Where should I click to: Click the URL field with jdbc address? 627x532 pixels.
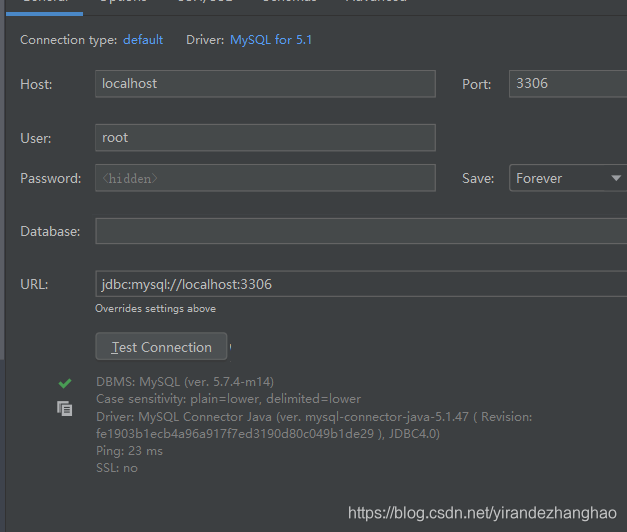[361, 284]
